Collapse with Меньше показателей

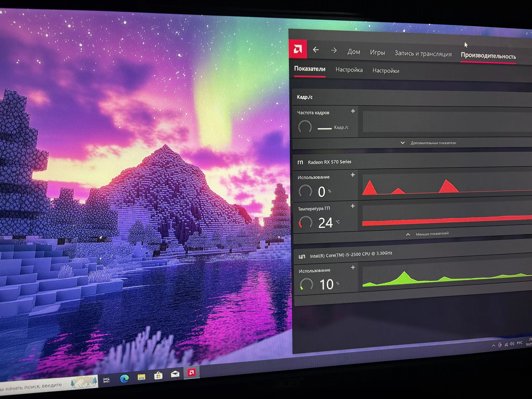pos(427,234)
